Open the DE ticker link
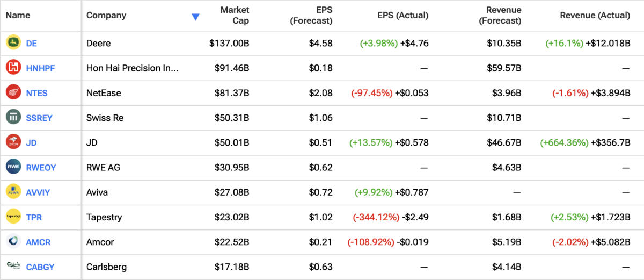 click(x=32, y=44)
